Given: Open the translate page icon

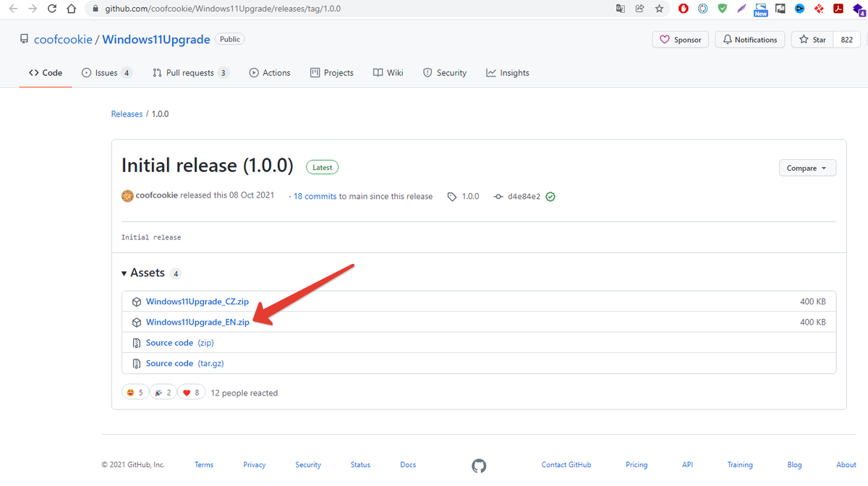Looking at the screenshot, I should pos(620,9).
